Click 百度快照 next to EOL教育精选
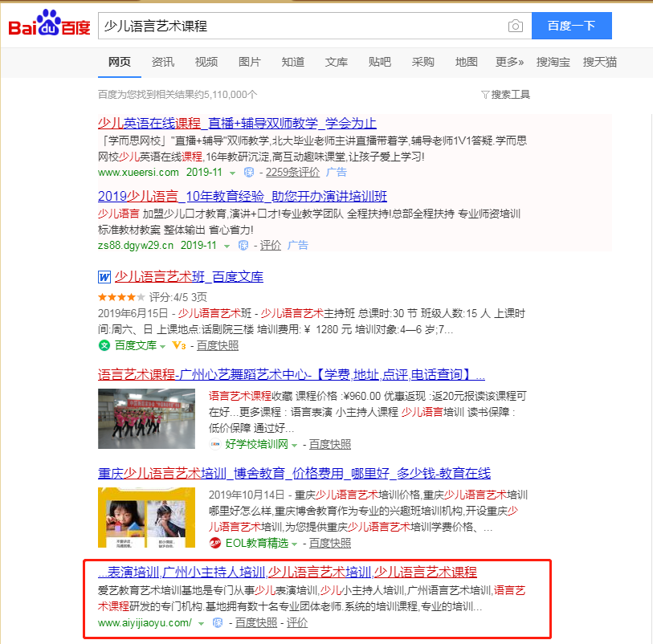 tap(330, 544)
